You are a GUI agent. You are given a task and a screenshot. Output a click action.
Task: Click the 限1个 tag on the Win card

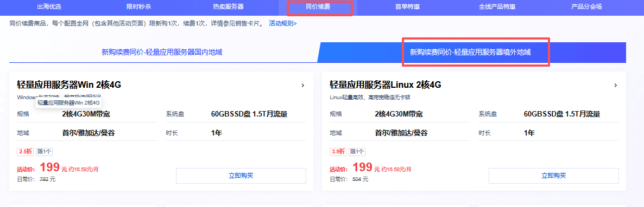point(45,152)
